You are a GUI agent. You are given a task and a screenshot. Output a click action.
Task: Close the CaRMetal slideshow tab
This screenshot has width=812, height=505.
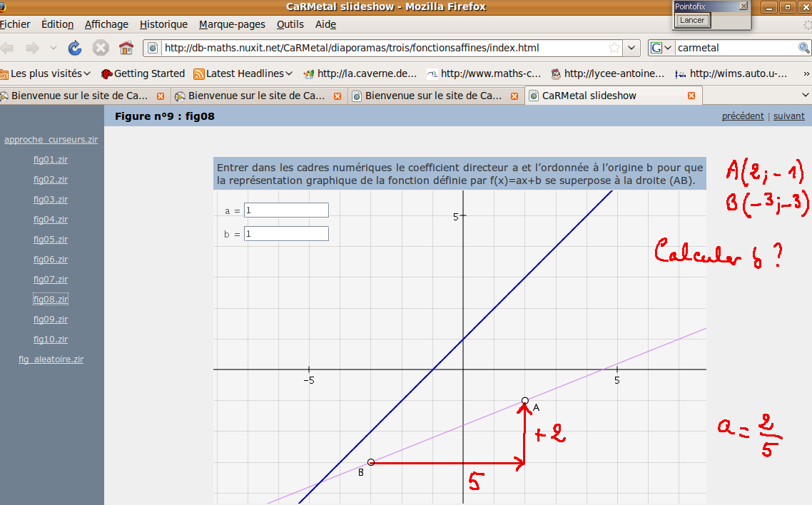pyautogui.click(x=691, y=96)
